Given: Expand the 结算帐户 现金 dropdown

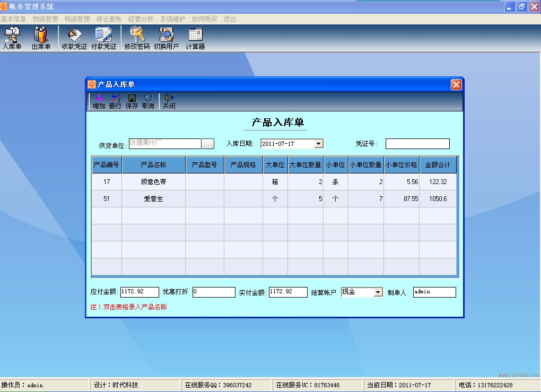Looking at the screenshot, I should pyautogui.click(x=378, y=292).
